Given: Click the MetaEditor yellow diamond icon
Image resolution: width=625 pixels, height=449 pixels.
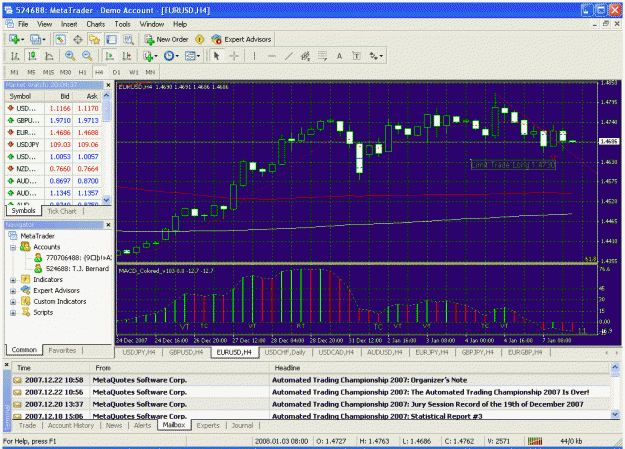Looking at the screenshot, I should (200, 39).
